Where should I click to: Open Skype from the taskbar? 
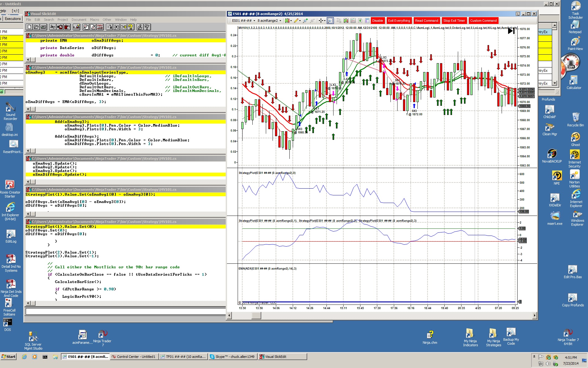(x=232, y=357)
